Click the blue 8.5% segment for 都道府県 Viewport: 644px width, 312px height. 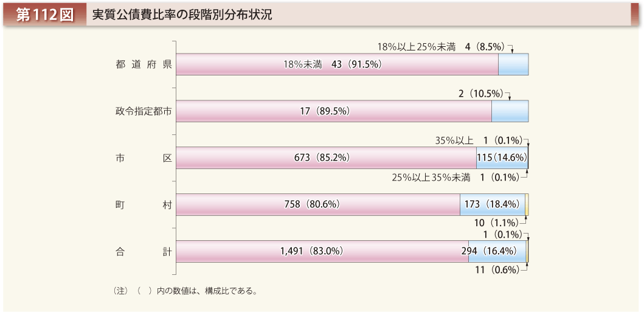[513, 64]
